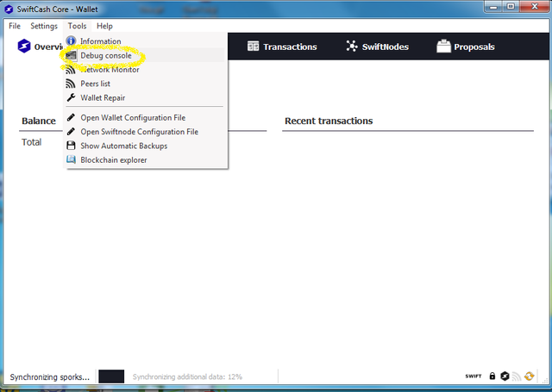
Task: Maximize the SwiftCash Core window
Action: (511, 7)
